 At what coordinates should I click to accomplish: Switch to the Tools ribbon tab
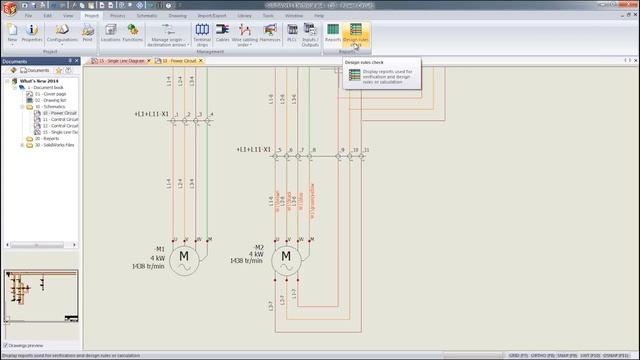(268, 16)
